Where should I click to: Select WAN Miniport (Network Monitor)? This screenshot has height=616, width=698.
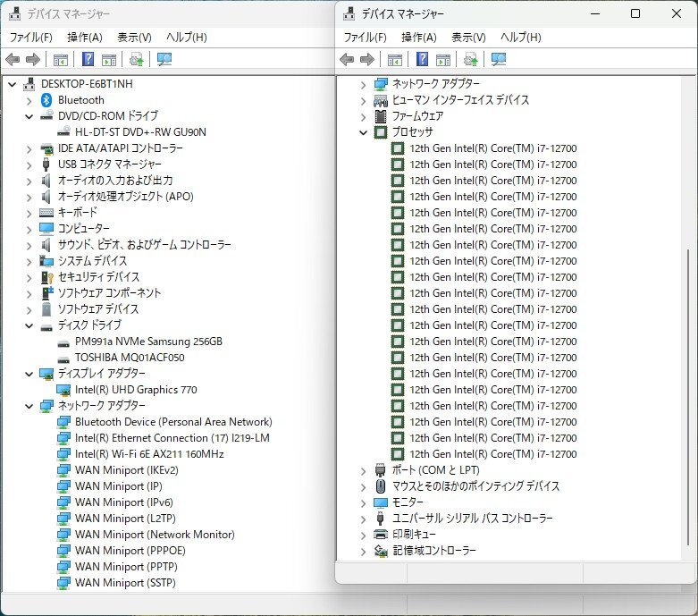click(x=155, y=535)
